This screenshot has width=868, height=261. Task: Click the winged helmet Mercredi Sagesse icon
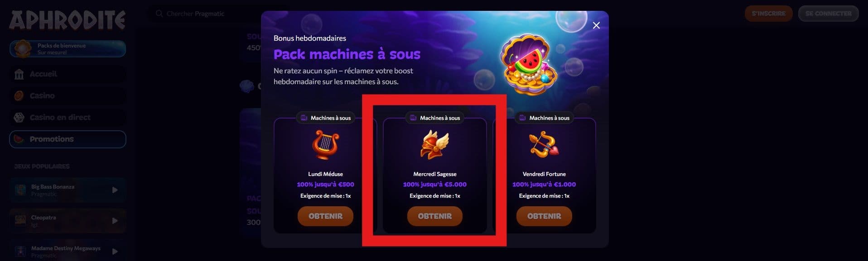[x=434, y=144]
